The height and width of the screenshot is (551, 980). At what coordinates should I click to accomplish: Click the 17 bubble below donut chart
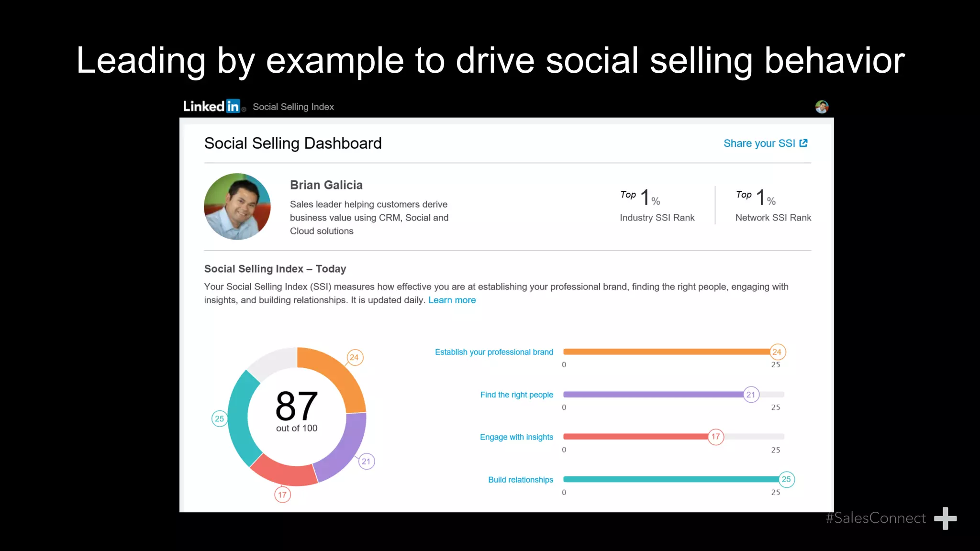coord(282,495)
